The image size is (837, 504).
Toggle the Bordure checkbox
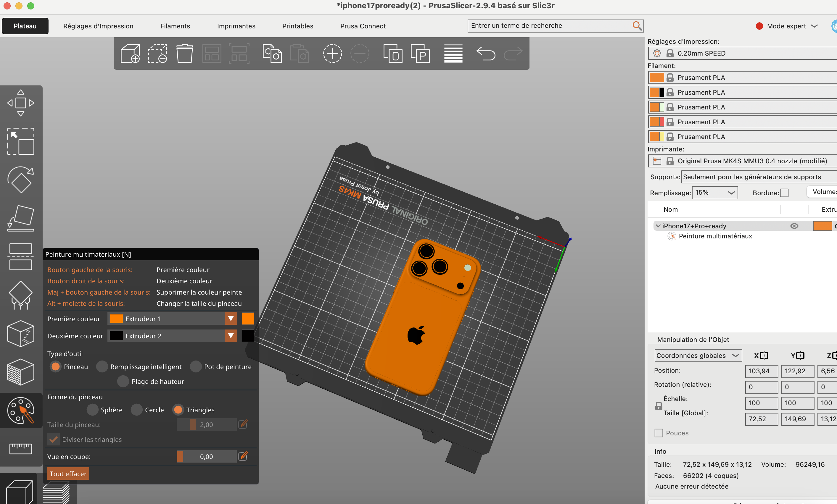pos(784,193)
